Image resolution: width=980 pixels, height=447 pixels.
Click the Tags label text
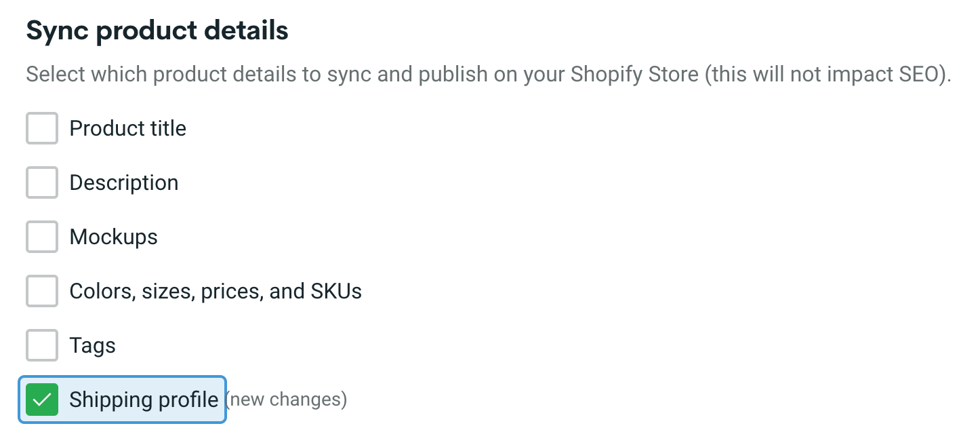tap(92, 345)
